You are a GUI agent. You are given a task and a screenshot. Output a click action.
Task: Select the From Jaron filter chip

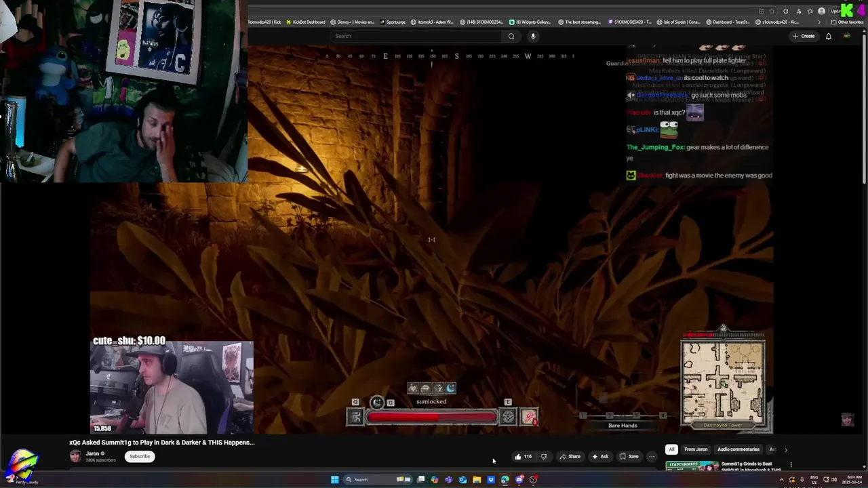pyautogui.click(x=696, y=449)
